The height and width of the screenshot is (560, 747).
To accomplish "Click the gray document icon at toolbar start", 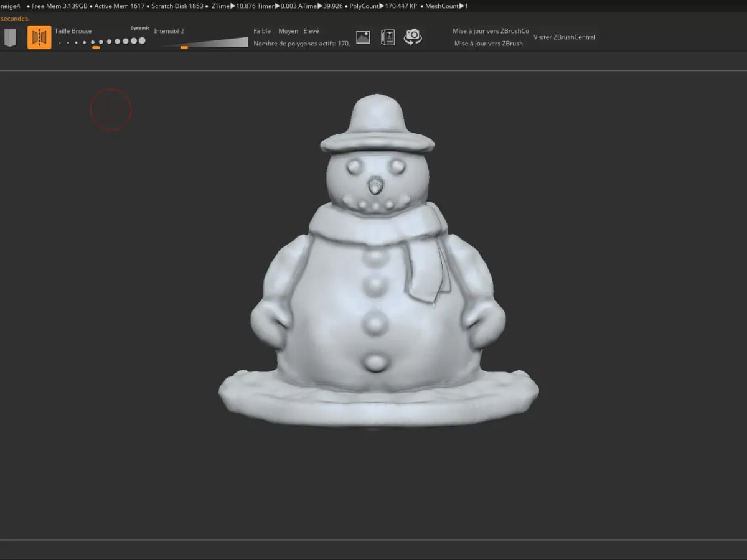I will (x=9, y=38).
